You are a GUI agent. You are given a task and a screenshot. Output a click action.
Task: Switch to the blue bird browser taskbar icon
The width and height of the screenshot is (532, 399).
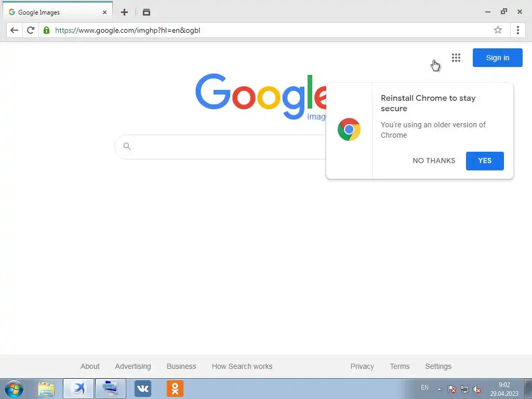tap(78, 389)
